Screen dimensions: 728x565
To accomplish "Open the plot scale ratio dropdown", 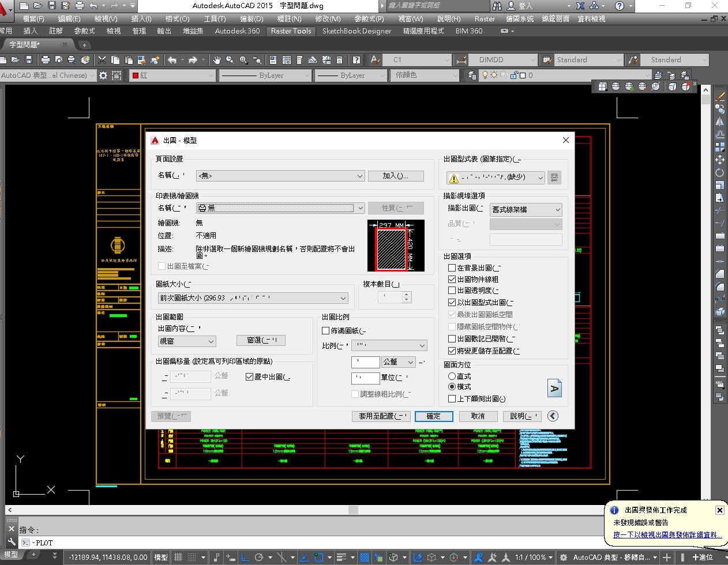I will pyautogui.click(x=389, y=345).
